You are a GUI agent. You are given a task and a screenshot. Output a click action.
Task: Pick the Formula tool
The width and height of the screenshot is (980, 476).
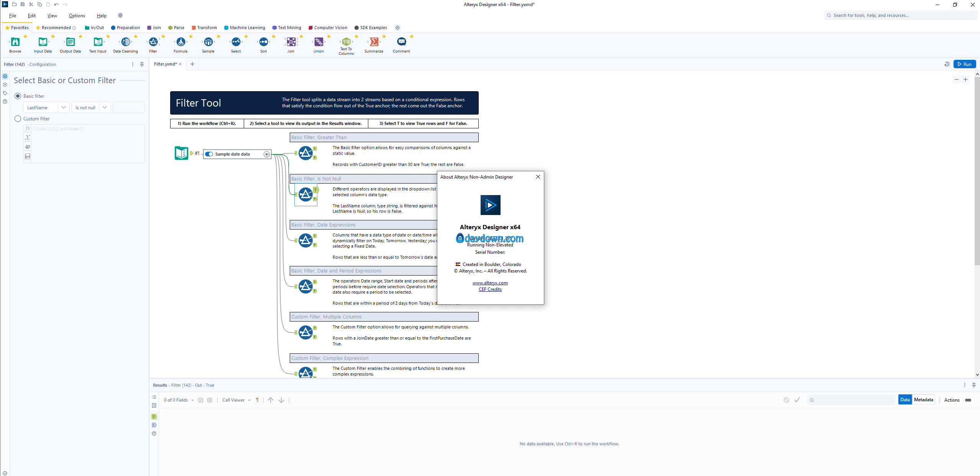[181, 42]
